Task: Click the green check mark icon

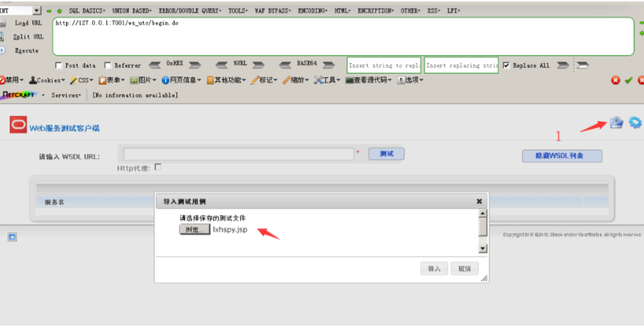Action: (x=628, y=80)
